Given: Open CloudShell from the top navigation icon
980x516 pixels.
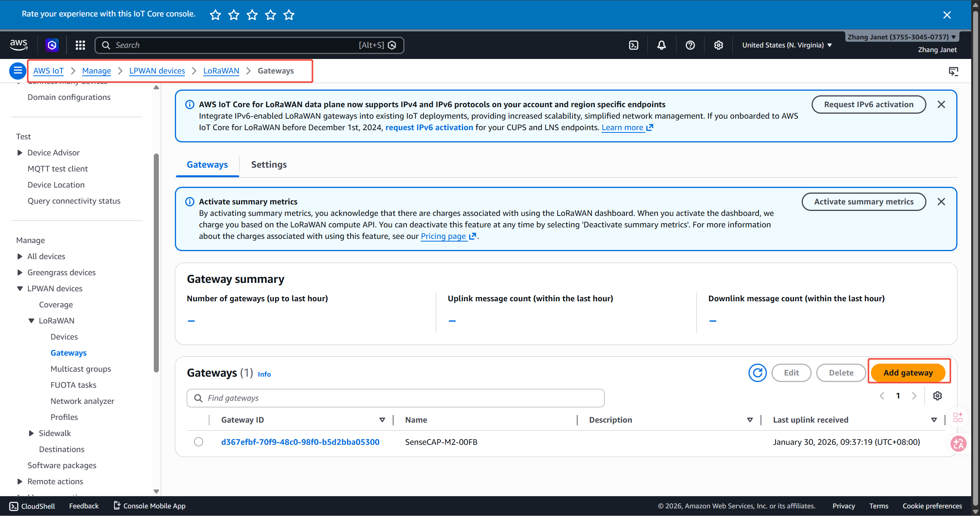Looking at the screenshot, I should [633, 45].
